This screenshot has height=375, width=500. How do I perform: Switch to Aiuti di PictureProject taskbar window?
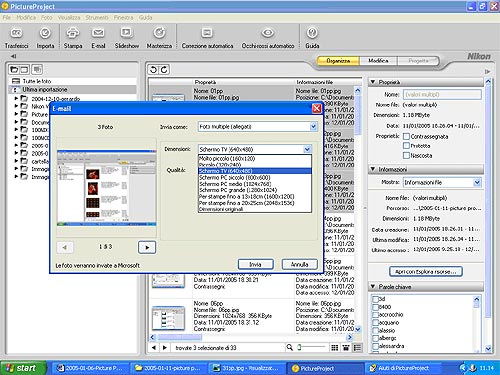coord(403,368)
